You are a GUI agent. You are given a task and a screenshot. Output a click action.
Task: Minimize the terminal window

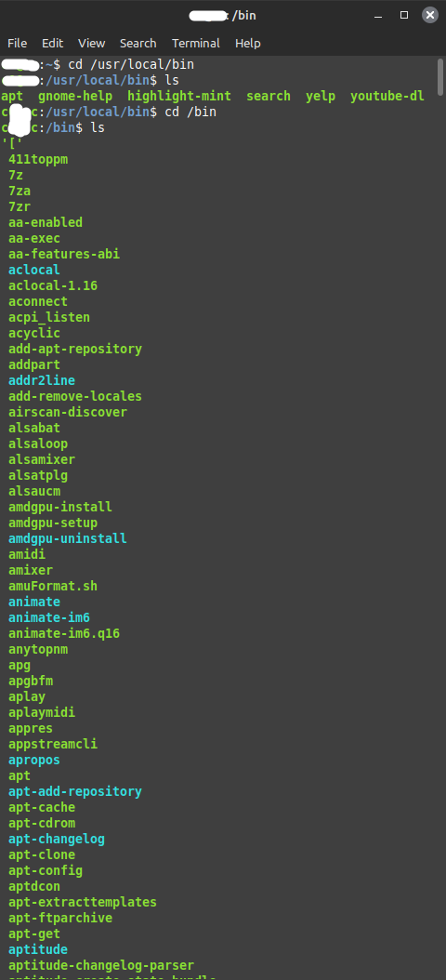tap(378, 15)
